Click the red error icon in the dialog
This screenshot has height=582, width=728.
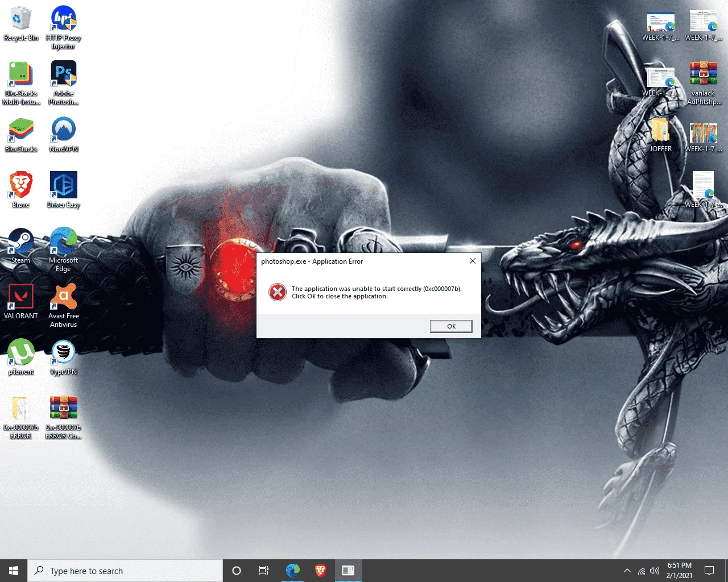278,292
